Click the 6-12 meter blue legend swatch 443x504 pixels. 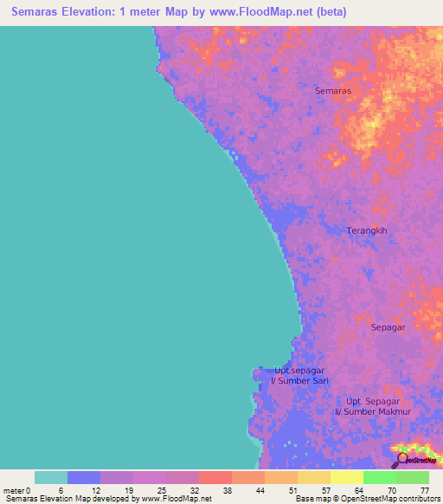click(x=84, y=478)
